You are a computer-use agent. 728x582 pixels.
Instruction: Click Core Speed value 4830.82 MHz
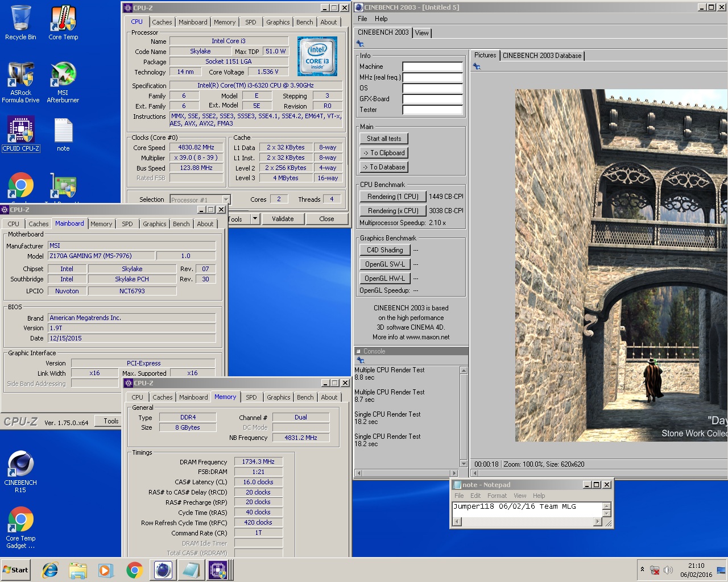pos(196,147)
